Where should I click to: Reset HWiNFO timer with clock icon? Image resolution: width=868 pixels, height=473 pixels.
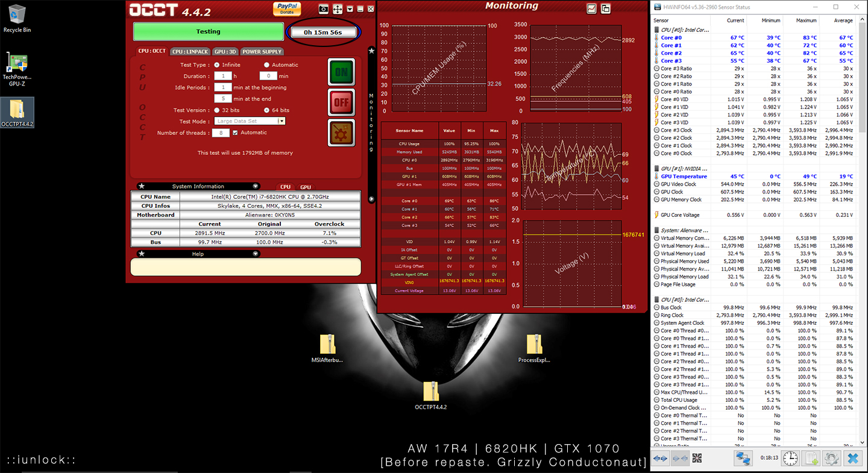790,458
